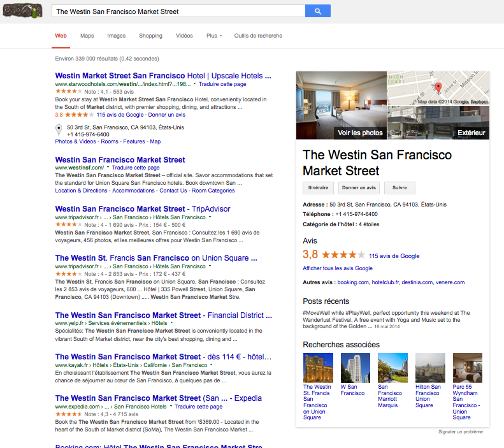Open the dès 114 € Kayak result
This screenshot has width=504, height=448.
tap(163, 357)
